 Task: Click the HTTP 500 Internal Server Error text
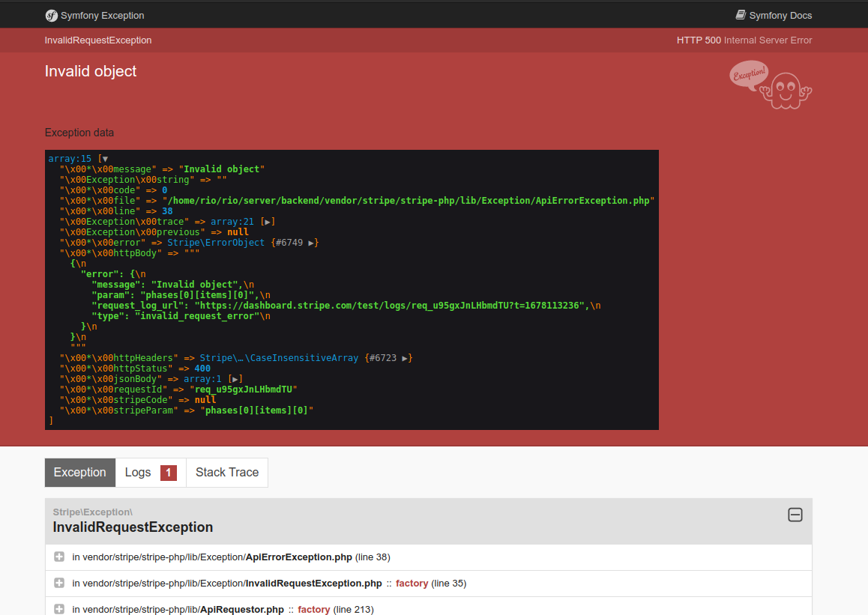744,40
